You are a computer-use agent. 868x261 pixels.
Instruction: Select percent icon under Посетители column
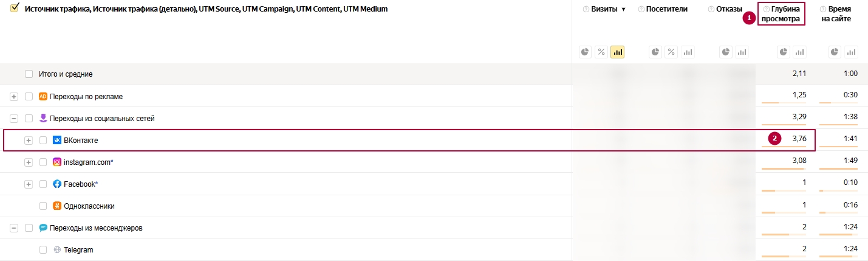672,52
